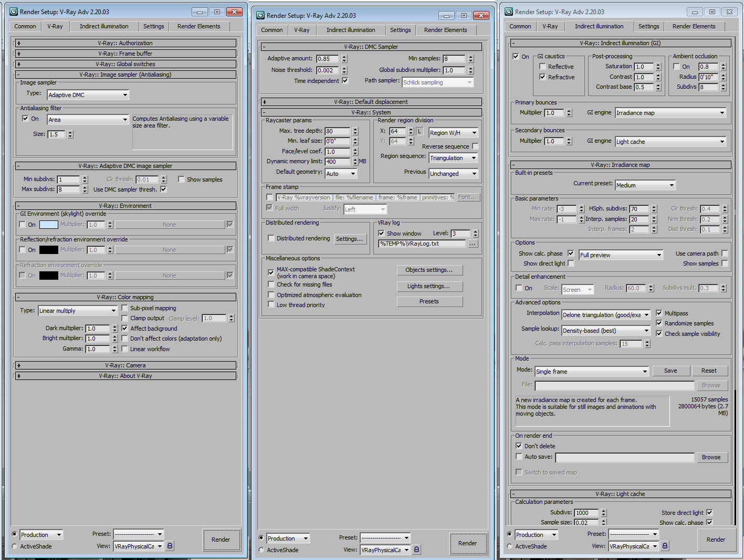Open the Secondary bounces Light cache dropdown

point(670,142)
